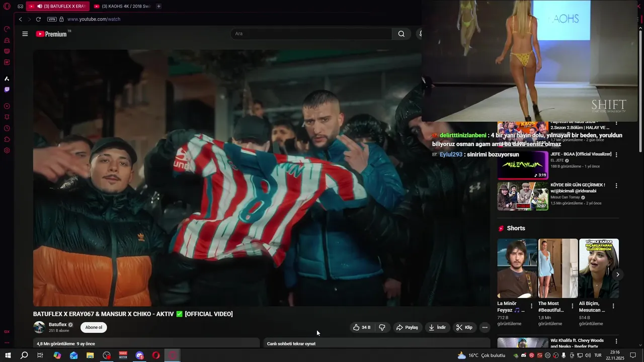Launch Copilot from the taskbar
This screenshot has width=644, height=362.
[57, 355]
